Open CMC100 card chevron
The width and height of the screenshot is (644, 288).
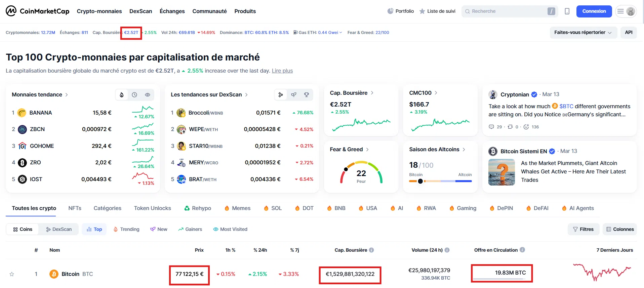coord(436,93)
